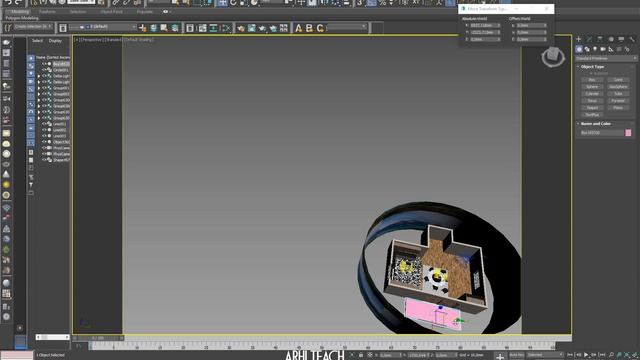The width and height of the screenshot is (640, 360).
Task: Select the Lights category icon
Action: pos(595,49)
